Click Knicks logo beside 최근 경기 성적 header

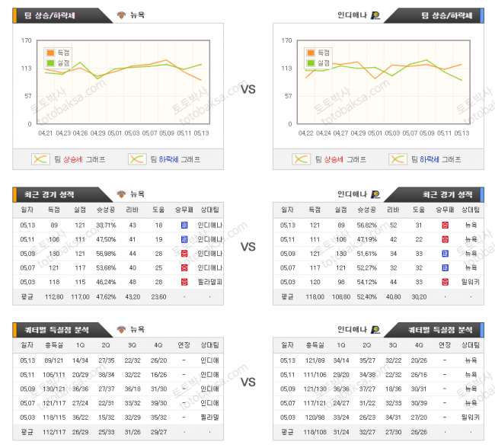pyautogui.click(x=121, y=194)
